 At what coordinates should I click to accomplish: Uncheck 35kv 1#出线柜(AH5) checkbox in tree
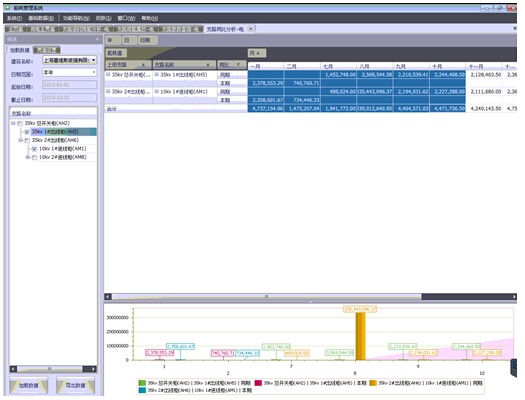27,132
